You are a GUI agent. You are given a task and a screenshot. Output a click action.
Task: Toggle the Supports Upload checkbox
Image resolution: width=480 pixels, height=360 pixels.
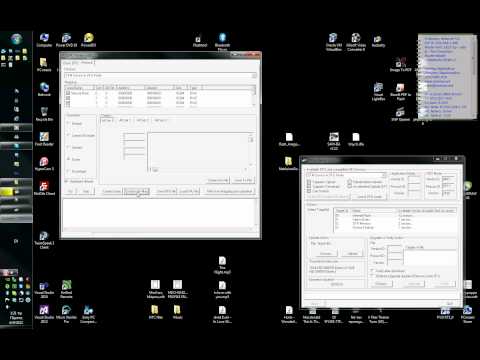[309, 182]
